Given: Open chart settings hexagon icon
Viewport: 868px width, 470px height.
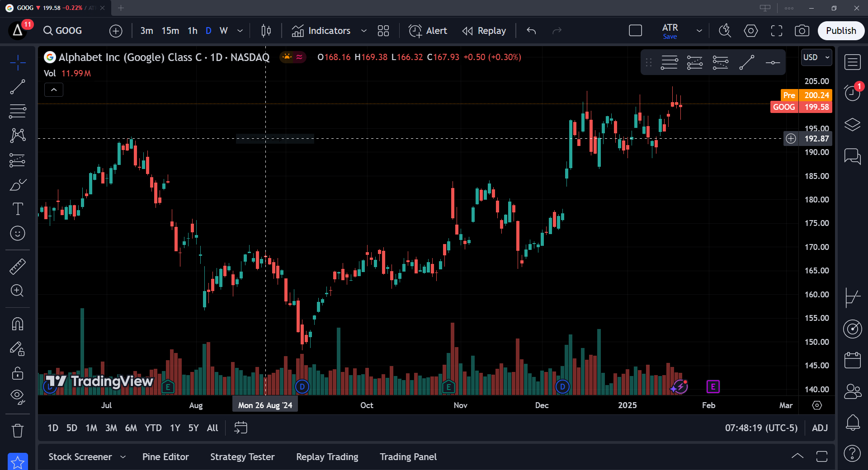Looking at the screenshot, I should click(751, 31).
